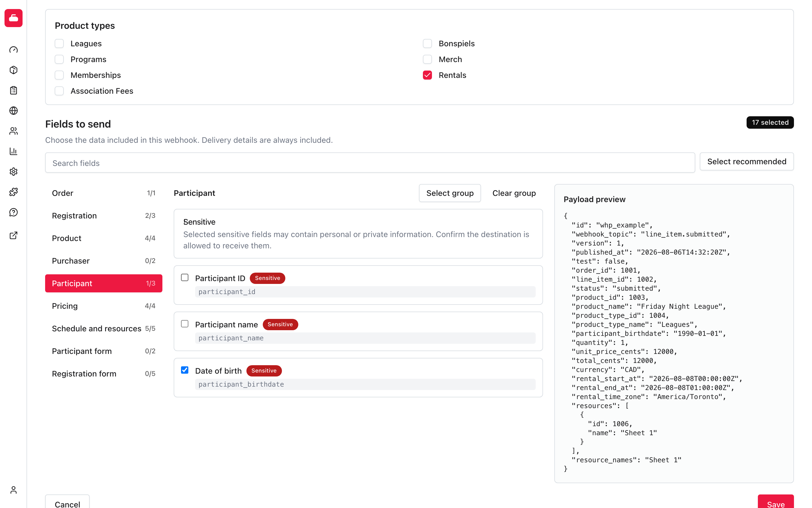
Task: Click the participant_birthdate code field
Action: (365, 384)
